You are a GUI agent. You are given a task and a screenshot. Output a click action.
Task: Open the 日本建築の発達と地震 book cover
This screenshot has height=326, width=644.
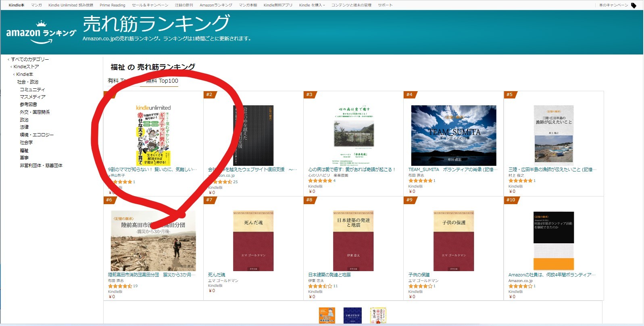pyautogui.click(x=353, y=241)
